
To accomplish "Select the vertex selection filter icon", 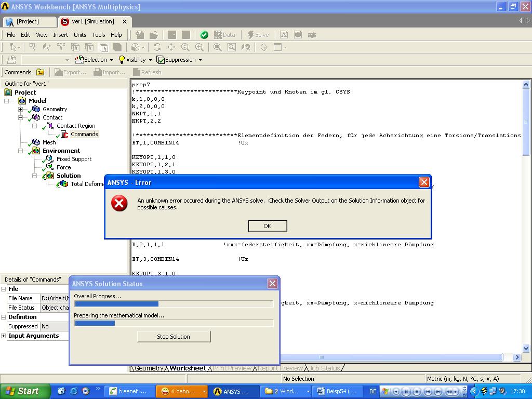I will click(x=75, y=47).
